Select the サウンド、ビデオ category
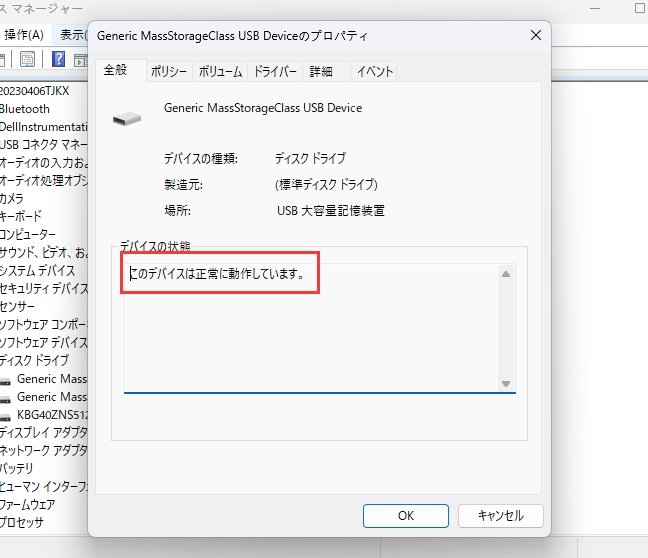The height and width of the screenshot is (558, 648). pyautogui.click(x=44, y=252)
